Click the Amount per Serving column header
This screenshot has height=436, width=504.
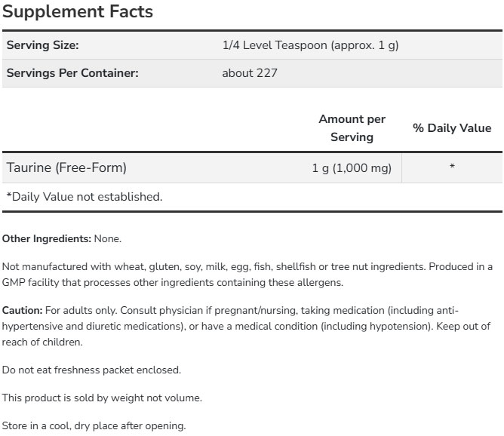[352, 128]
